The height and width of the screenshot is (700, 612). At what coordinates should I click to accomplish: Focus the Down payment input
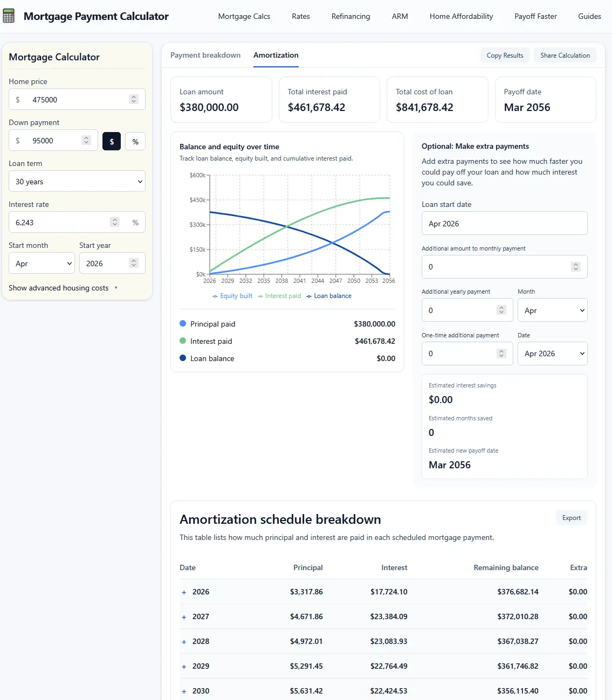pos(53,140)
